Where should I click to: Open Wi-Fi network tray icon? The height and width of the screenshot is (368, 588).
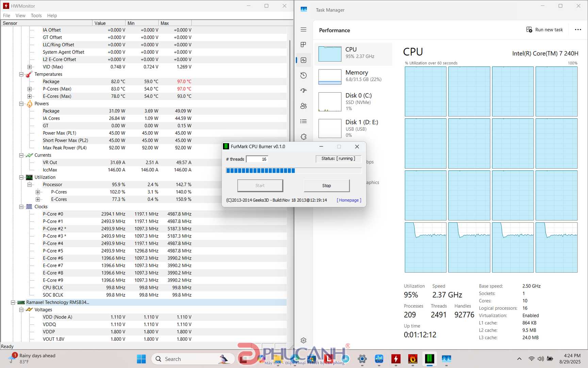click(532, 359)
